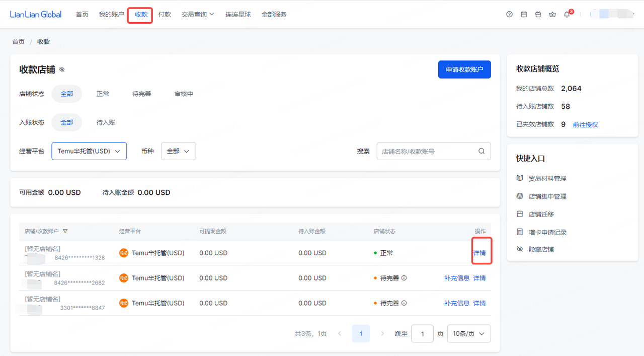Open filter icon next to 店铺/收款账户 header

click(x=65, y=231)
